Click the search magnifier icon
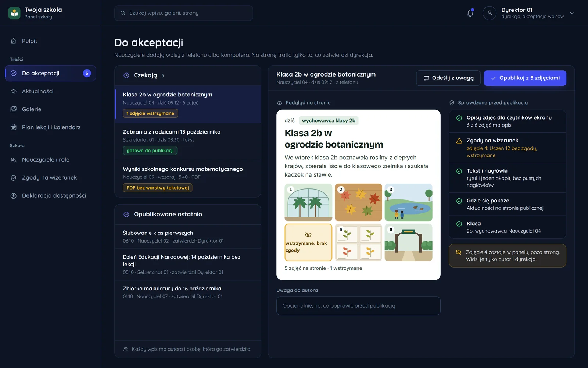The width and height of the screenshot is (588, 368). pos(123,13)
